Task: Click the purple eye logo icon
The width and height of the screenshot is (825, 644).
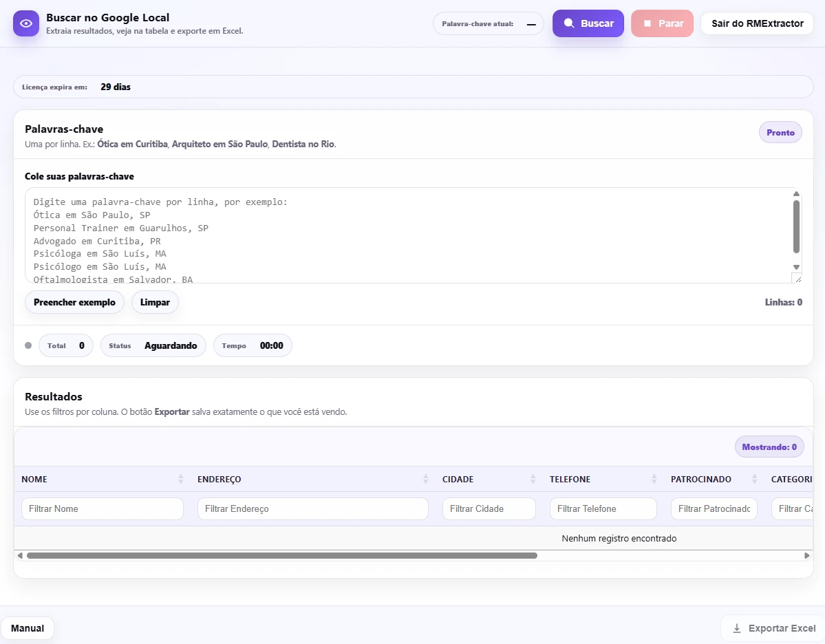Action: pyautogui.click(x=26, y=23)
